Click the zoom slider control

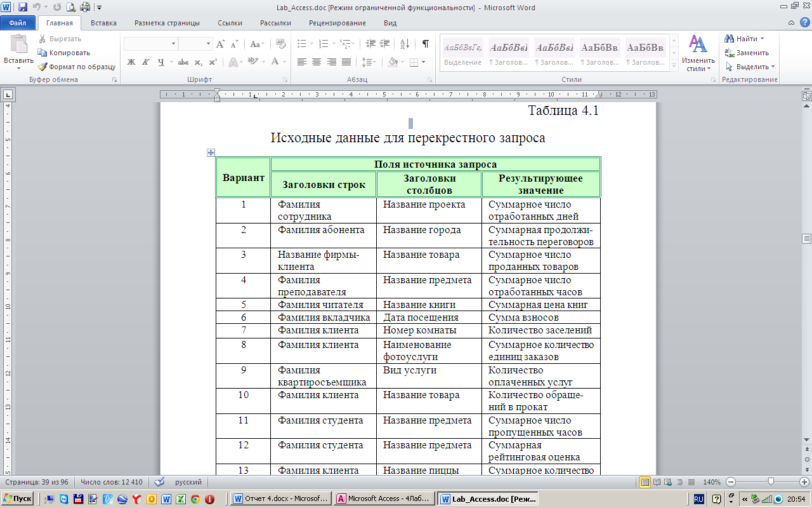tap(771, 482)
